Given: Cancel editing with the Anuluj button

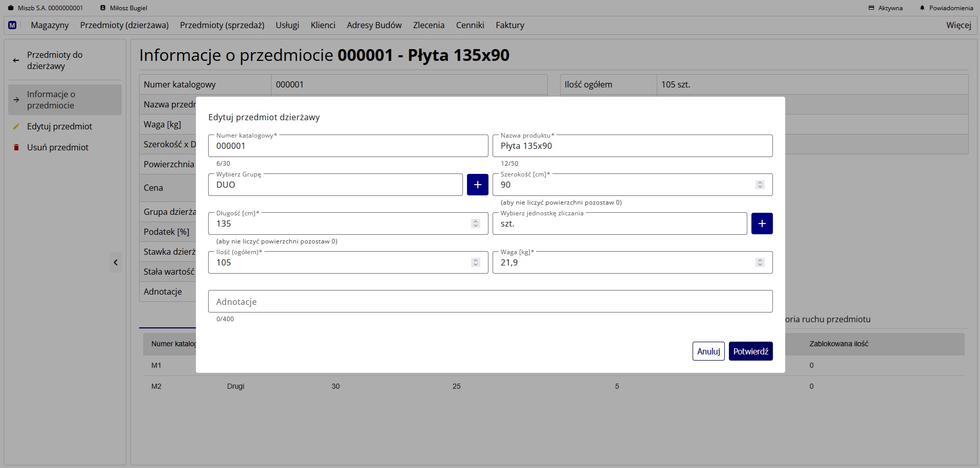Looking at the screenshot, I should [x=708, y=351].
